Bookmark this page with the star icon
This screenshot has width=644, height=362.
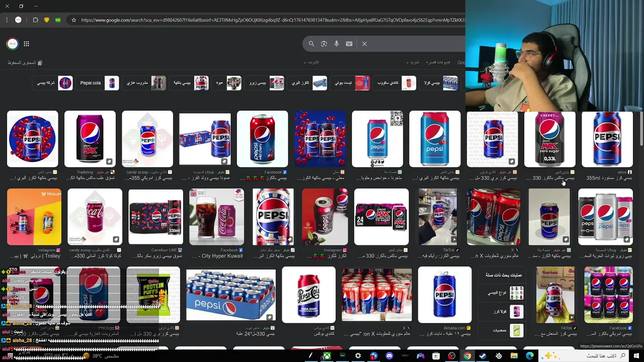(x=73, y=20)
